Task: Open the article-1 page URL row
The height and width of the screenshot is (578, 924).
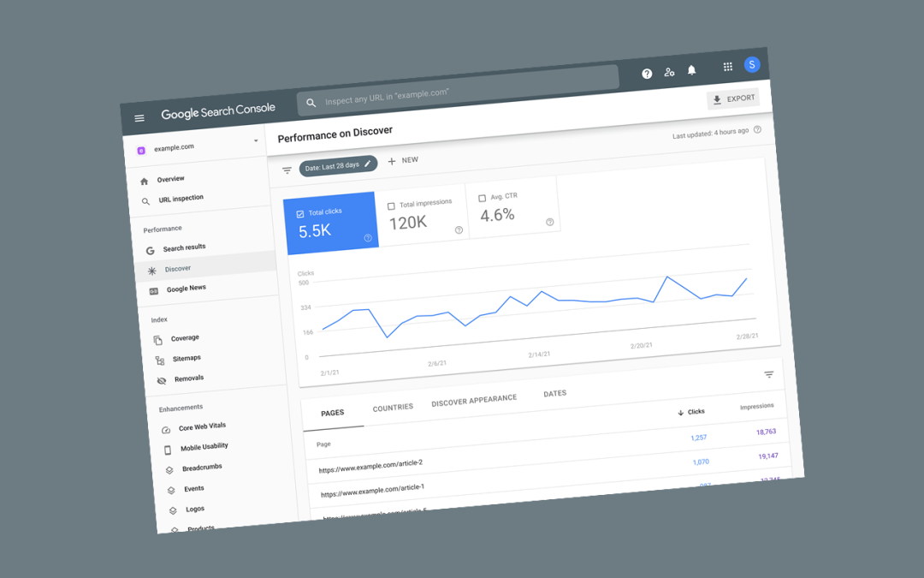Action: [372, 491]
